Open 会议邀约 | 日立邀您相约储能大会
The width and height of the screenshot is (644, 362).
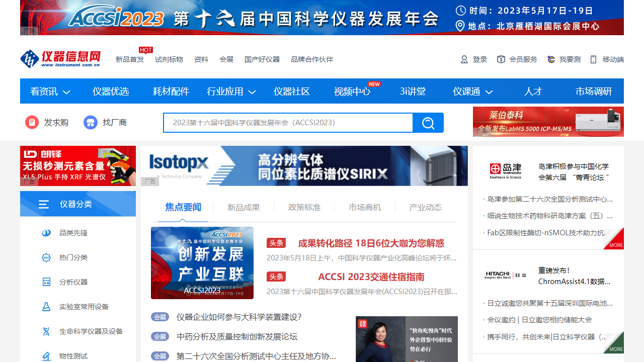coord(540,320)
